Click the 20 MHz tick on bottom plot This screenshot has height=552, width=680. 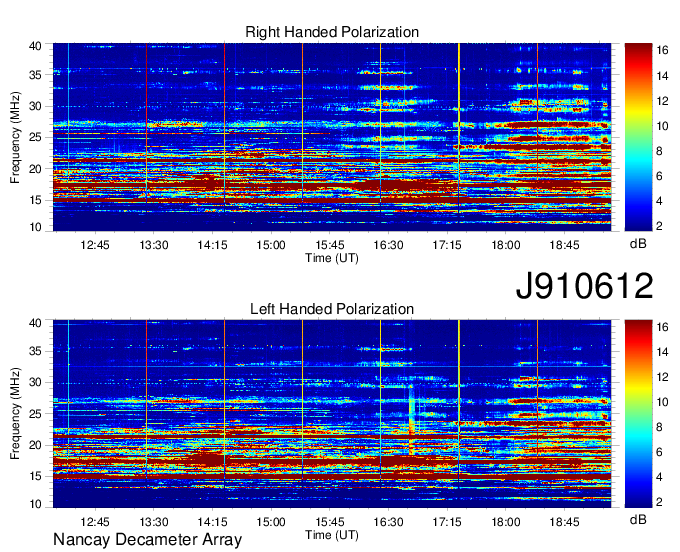coord(35,446)
